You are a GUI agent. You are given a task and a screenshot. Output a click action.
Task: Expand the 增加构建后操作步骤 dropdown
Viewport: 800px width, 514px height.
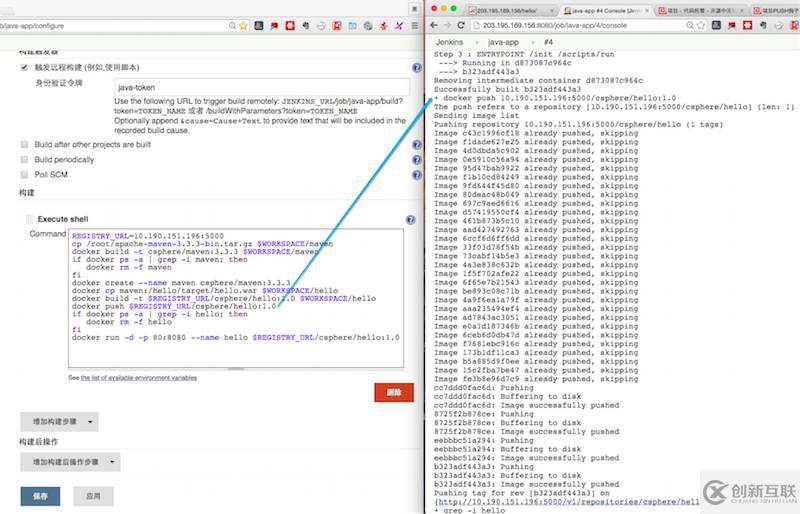[70, 462]
